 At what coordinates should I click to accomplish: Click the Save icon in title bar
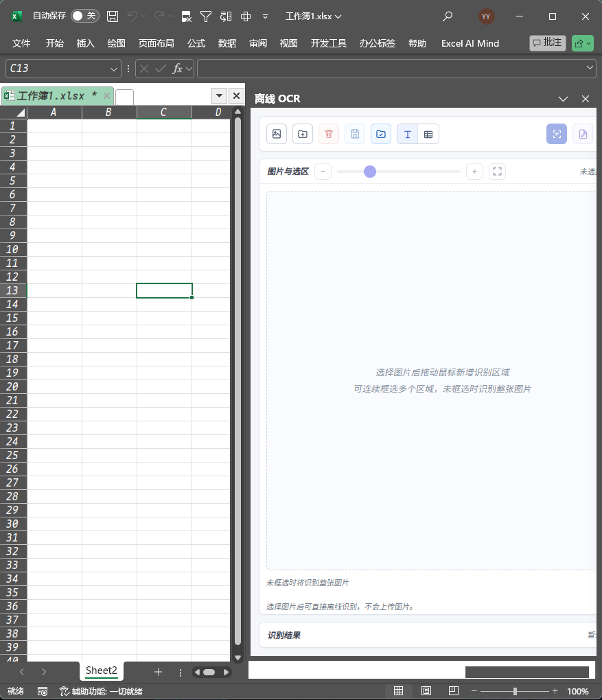pyautogui.click(x=113, y=16)
